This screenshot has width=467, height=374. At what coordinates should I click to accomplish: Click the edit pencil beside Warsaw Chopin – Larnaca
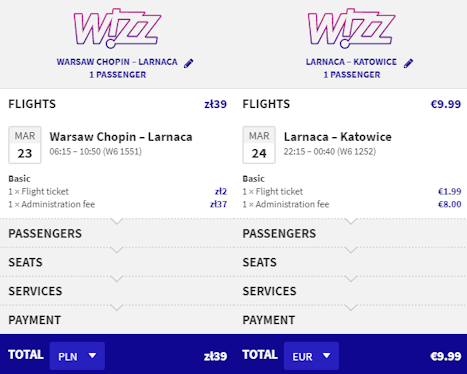tap(189, 63)
